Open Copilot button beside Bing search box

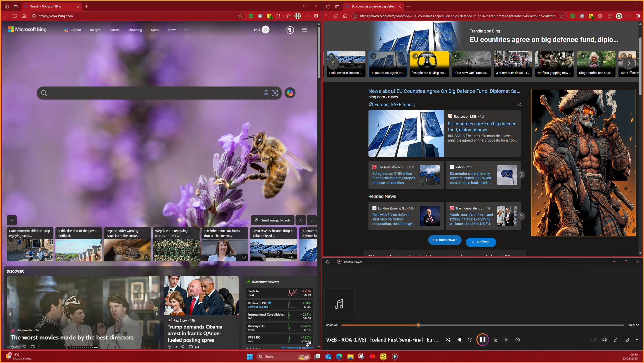[290, 93]
